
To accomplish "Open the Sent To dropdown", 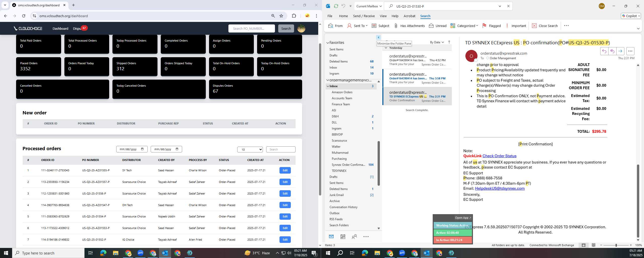I will click(357, 26).
